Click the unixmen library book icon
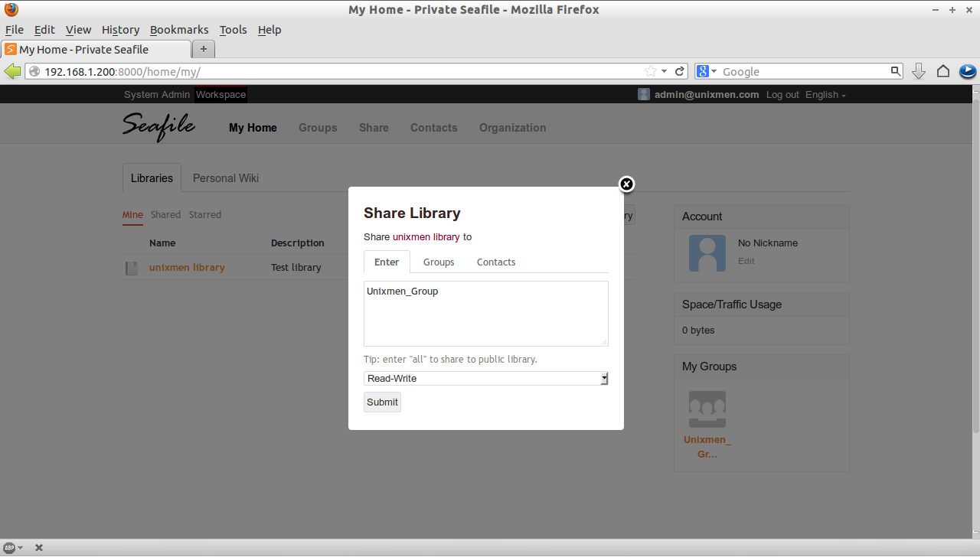 coord(132,268)
